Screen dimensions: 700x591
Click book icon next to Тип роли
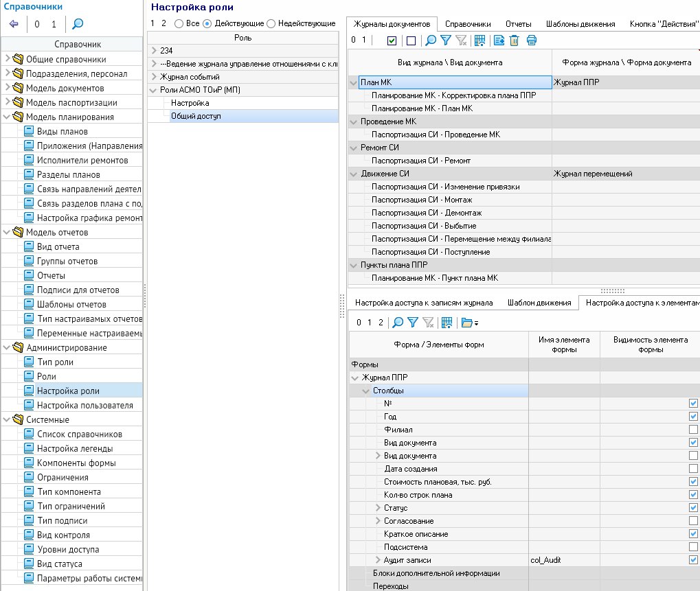[29, 362]
